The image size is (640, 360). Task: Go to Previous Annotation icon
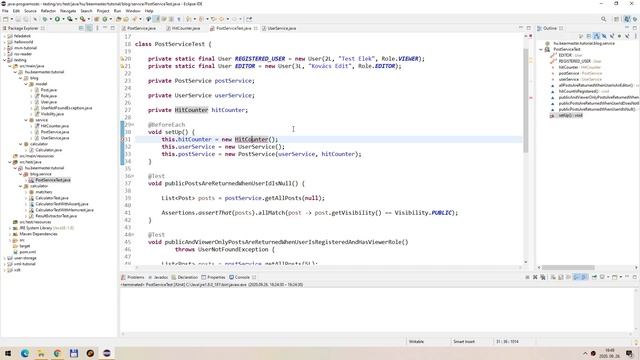click(201, 19)
